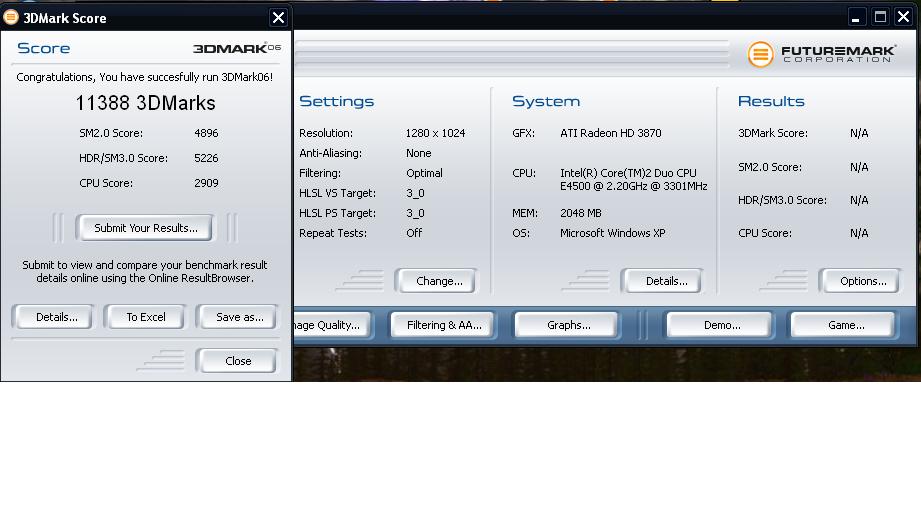
Task: Click 3DMark Score N/A value in Results
Action: point(859,133)
